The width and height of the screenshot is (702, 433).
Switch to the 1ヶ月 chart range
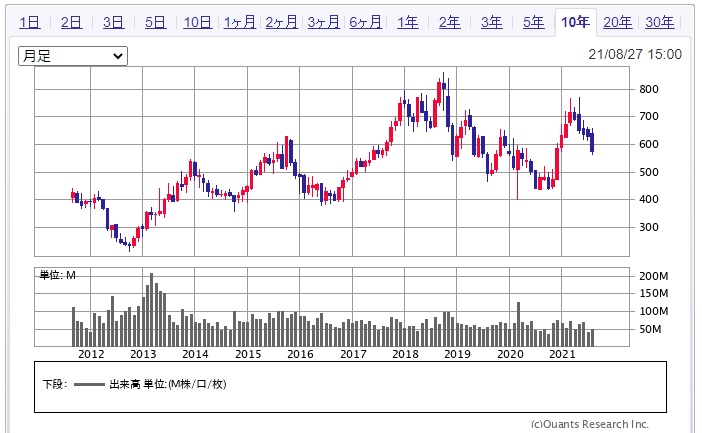point(240,22)
